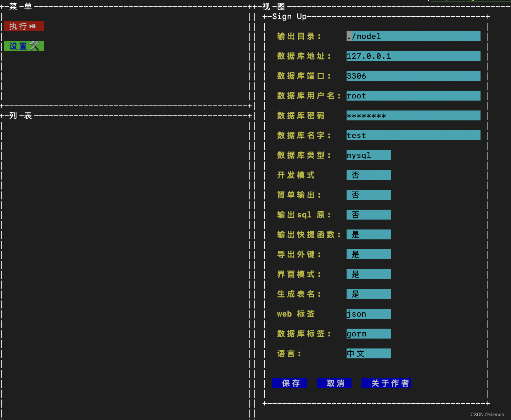Click the 输出快捷函数 label text

tap(309, 234)
